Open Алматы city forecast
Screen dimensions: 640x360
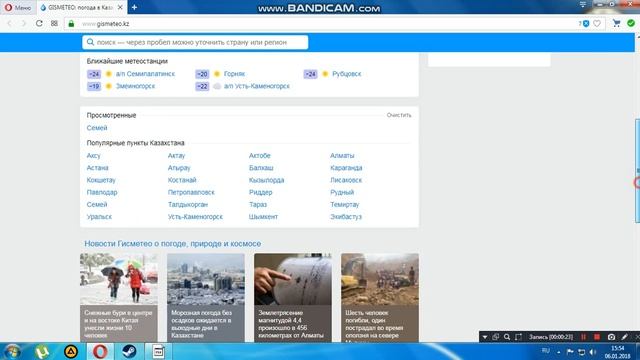pyautogui.click(x=342, y=156)
